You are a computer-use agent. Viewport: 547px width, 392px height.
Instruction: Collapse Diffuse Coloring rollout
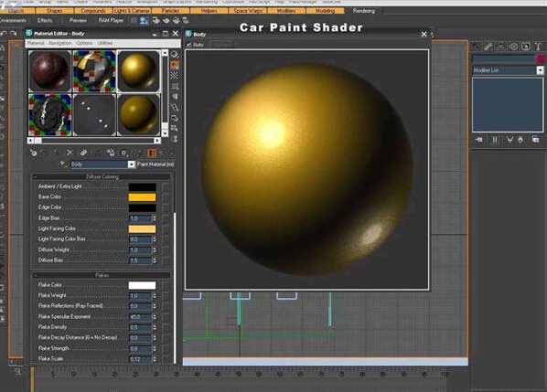pos(102,176)
